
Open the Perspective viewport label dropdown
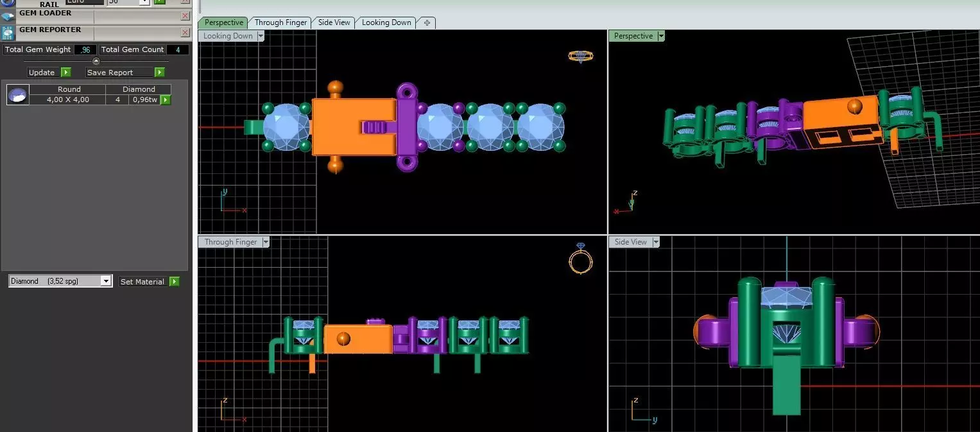click(x=661, y=36)
